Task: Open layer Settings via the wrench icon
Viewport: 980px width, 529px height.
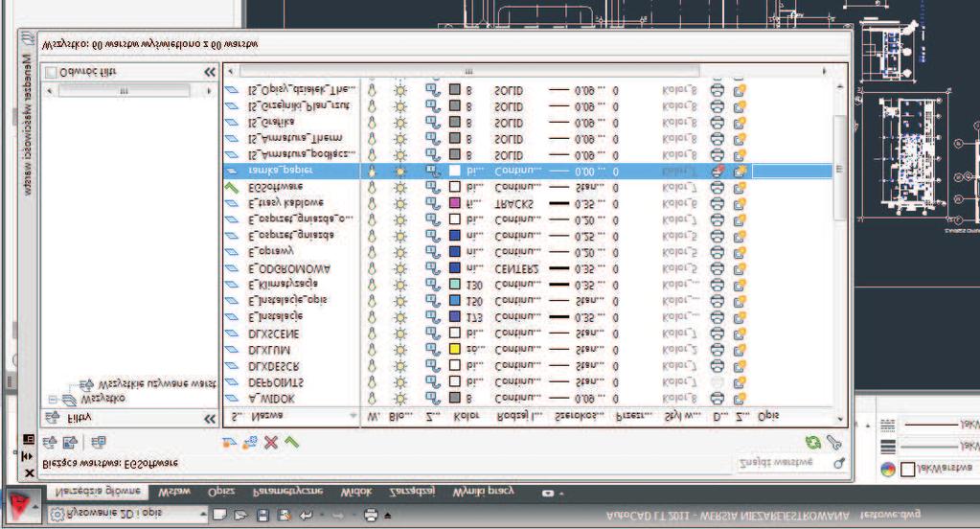Action: [833, 443]
